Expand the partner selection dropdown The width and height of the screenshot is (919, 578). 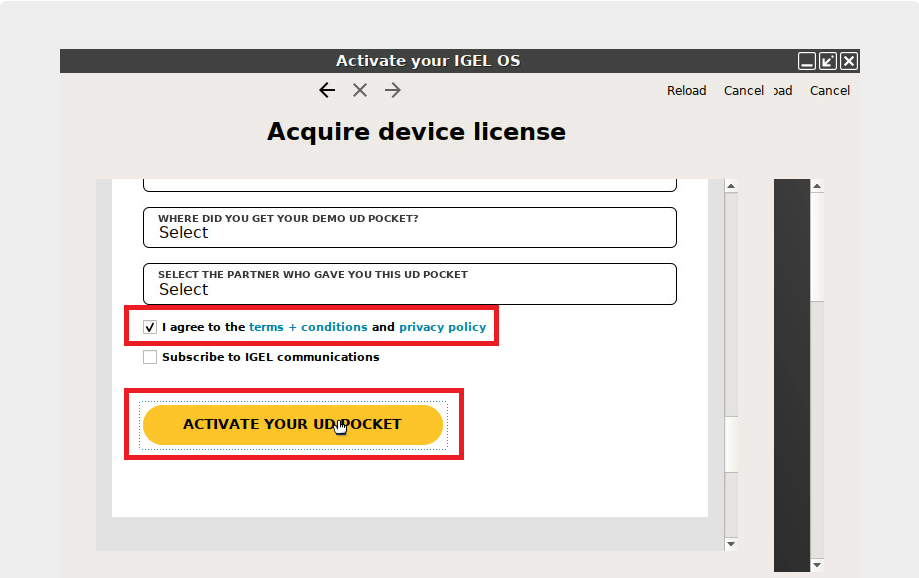[410, 285]
